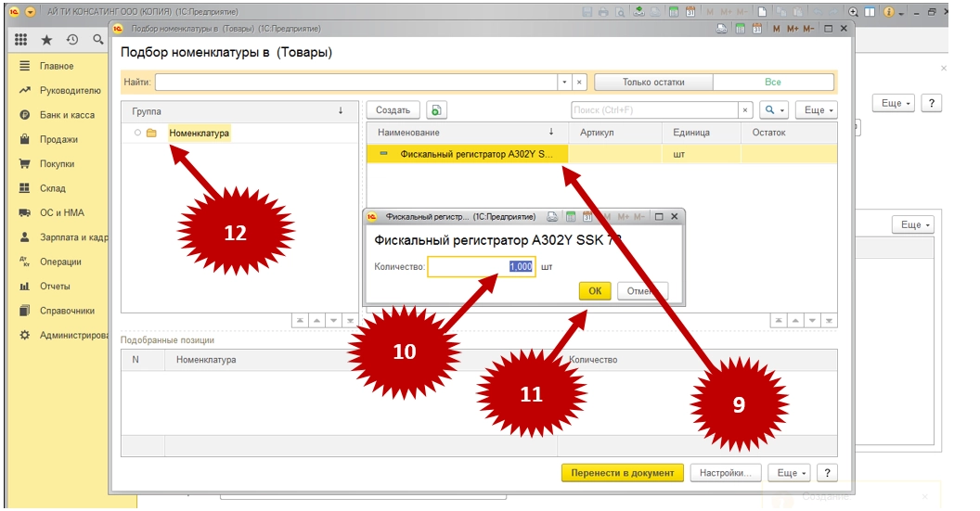The width and height of the screenshot is (980, 511).
Task: Click the print icon in quantity dialog title
Action: click(552, 217)
